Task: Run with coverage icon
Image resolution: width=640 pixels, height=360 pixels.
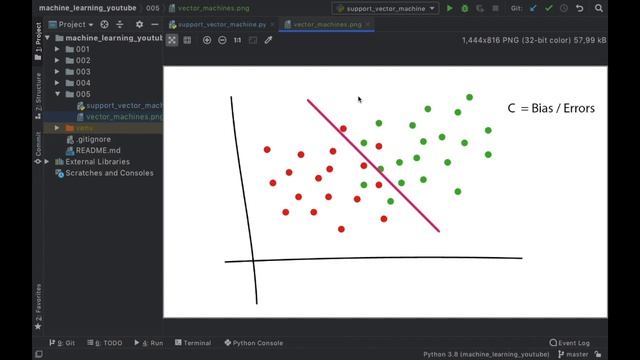Action: tap(480, 8)
